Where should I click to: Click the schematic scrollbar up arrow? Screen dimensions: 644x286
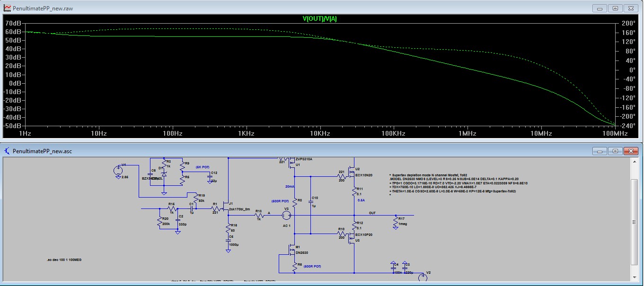[635, 162]
